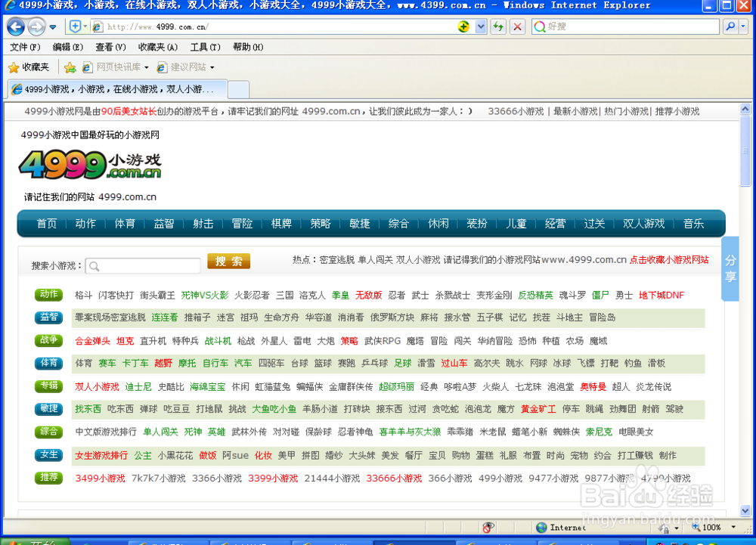
Task: Open the 死神VS火影 game link
Action: point(204,295)
